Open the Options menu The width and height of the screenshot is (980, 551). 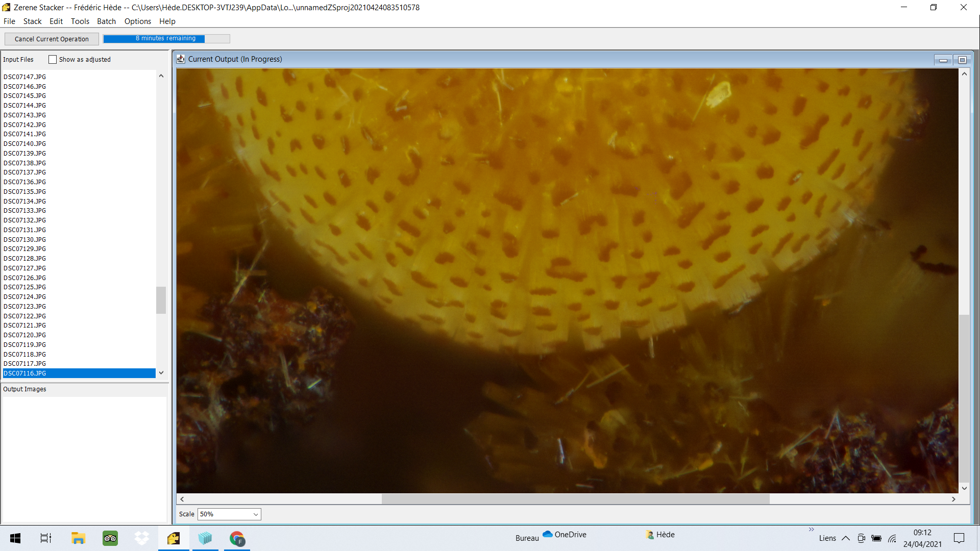[137, 21]
